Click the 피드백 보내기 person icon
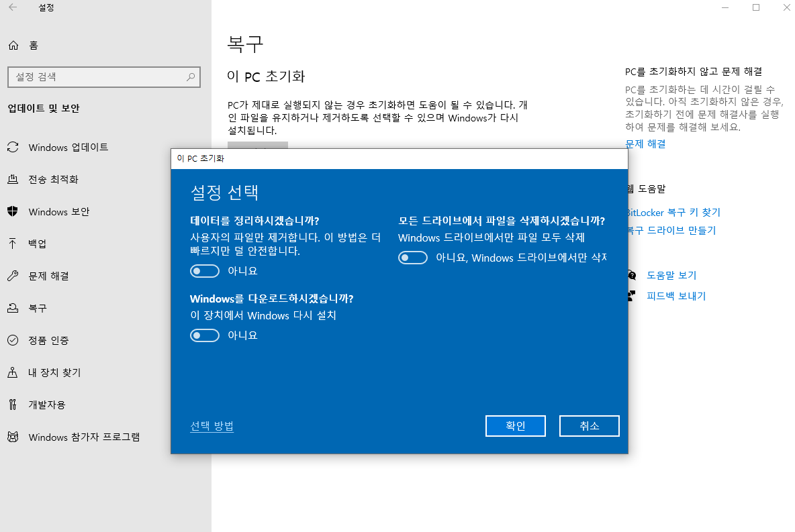The image size is (795, 532). 631,296
